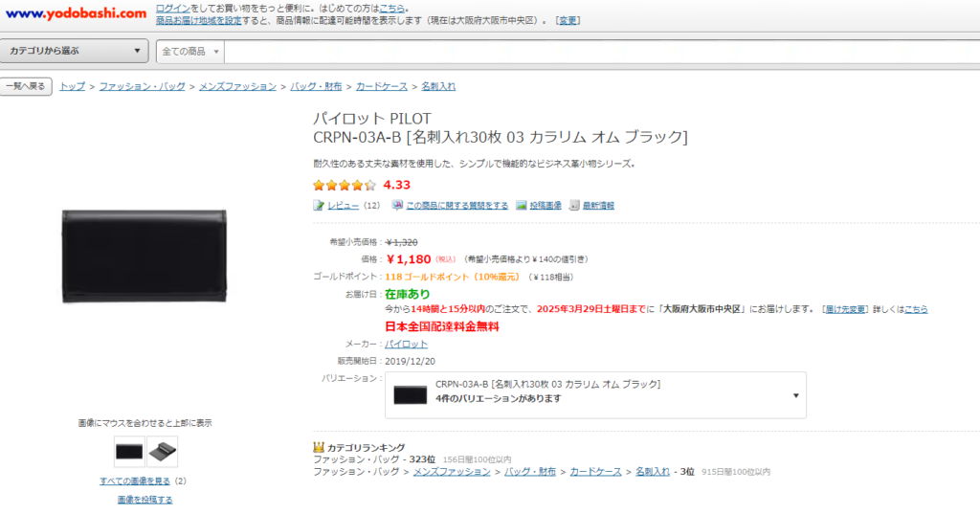
Task: Click the 変更 link in header
Action: (x=568, y=21)
